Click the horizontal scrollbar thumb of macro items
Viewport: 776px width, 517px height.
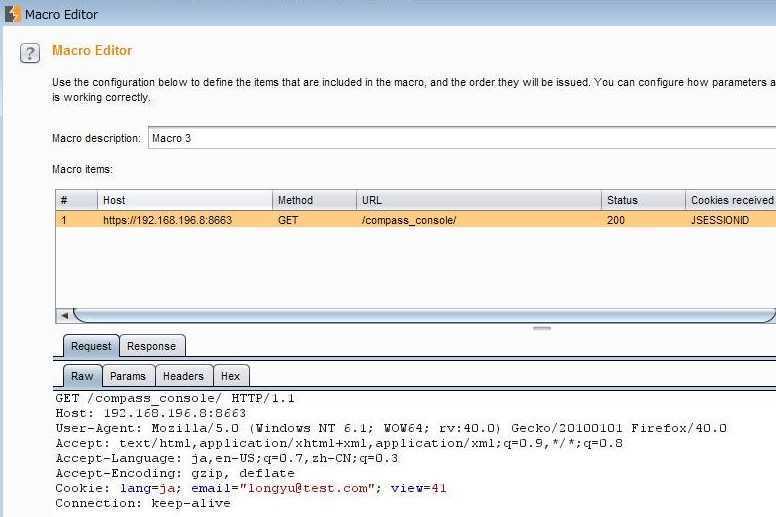pyautogui.click(x=425, y=315)
